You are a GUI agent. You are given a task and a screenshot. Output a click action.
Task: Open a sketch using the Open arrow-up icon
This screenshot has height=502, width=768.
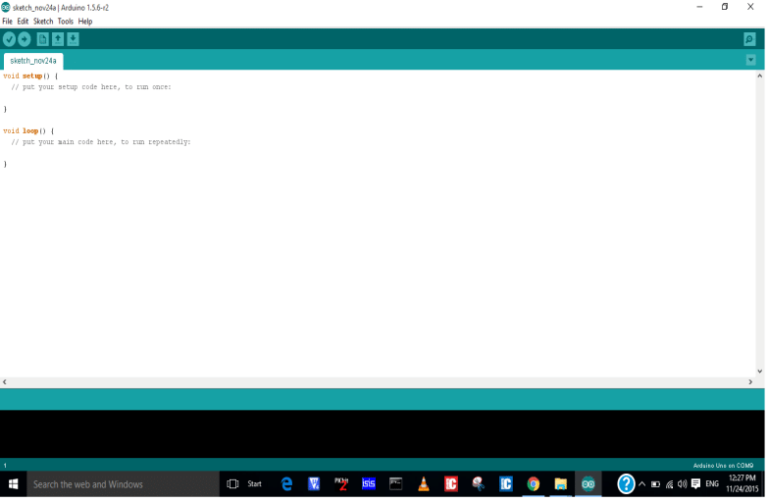[58, 39]
